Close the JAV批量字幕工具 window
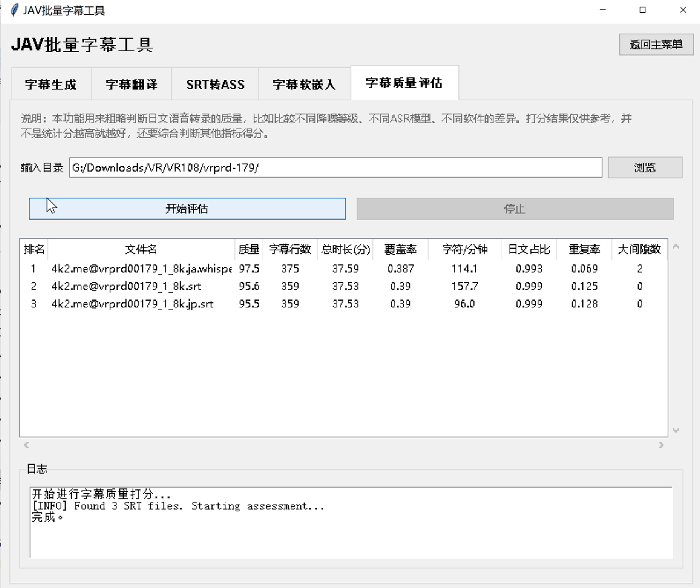 [x=682, y=10]
